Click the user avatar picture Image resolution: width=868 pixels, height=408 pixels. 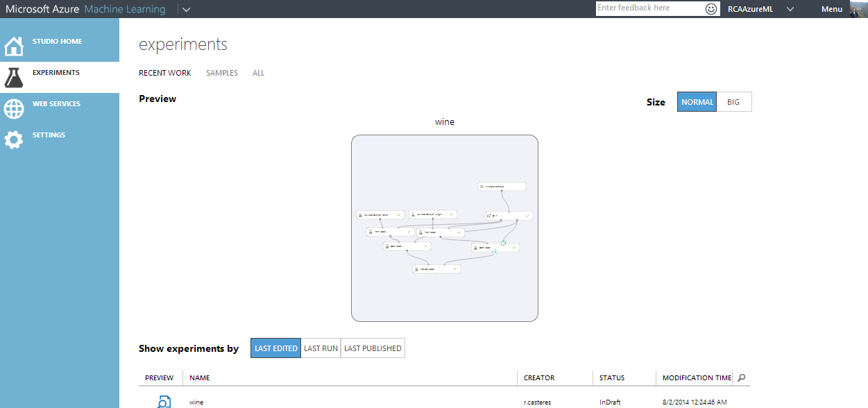pos(858,8)
